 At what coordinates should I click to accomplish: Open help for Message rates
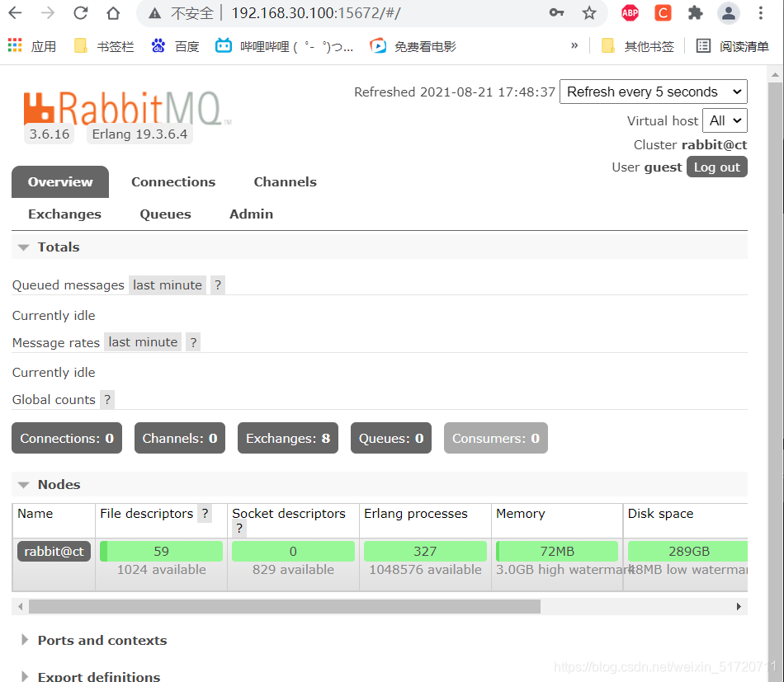[x=193, y=342]
